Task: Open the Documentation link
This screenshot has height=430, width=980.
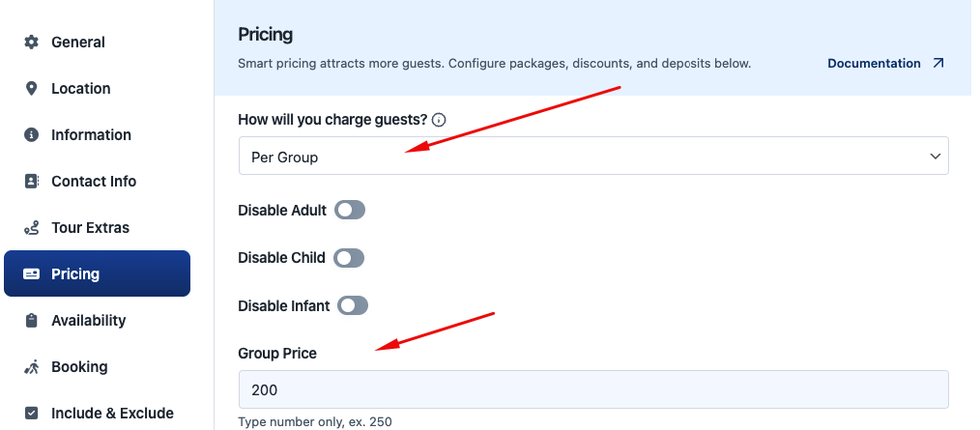Action: coord(874,64)
